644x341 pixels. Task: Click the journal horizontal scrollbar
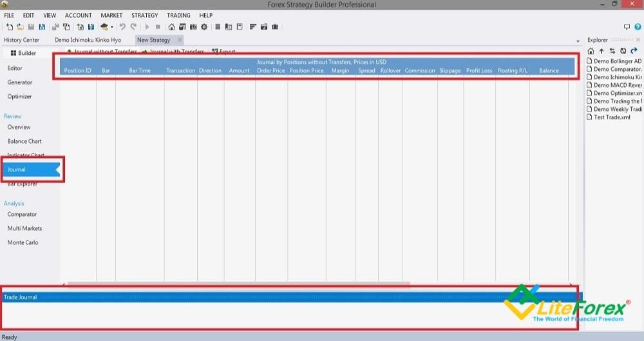[x=238, y=284]
